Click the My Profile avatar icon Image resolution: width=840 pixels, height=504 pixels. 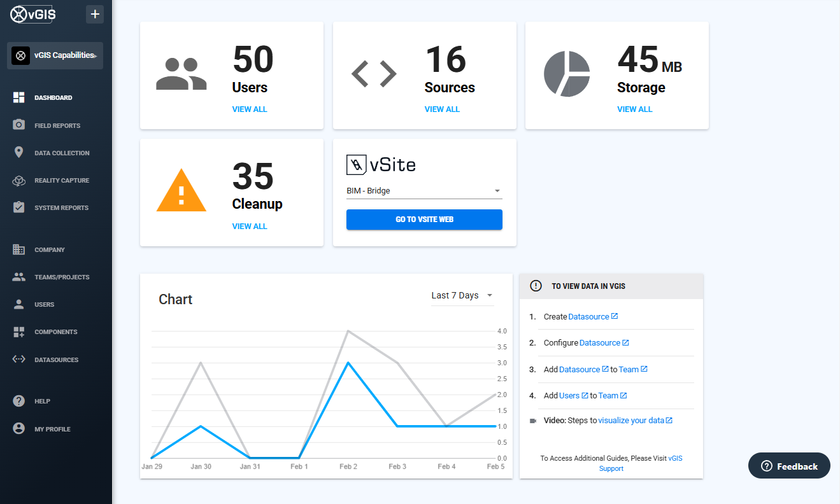click(19, 429)
